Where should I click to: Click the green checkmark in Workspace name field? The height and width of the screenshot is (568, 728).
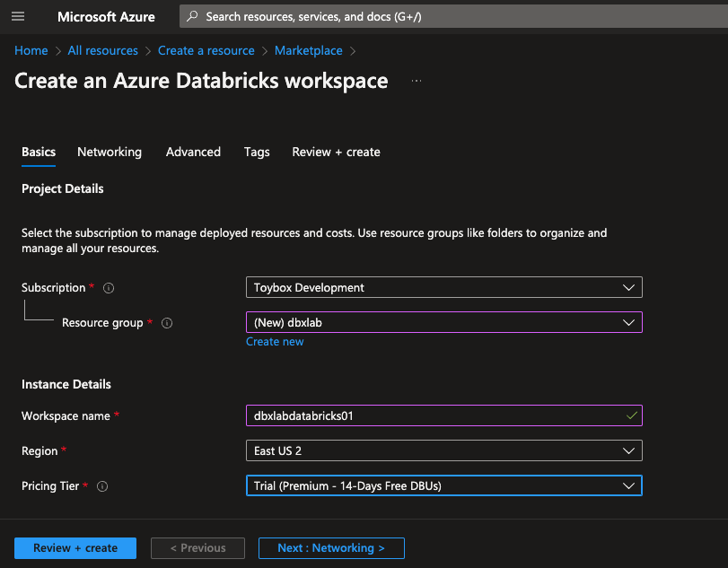coord(631,415)
